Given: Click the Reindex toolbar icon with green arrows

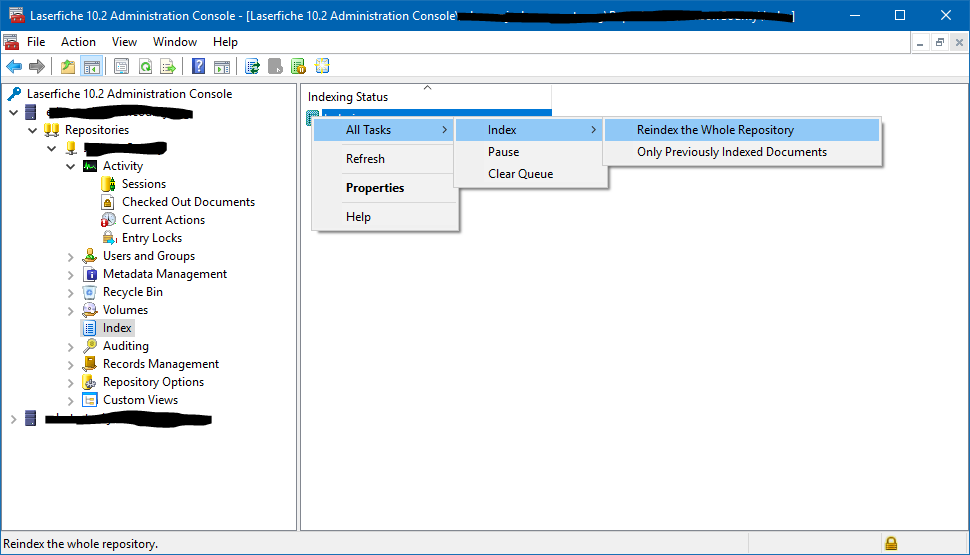Looking at the screenshot, I should coord(252,66).
